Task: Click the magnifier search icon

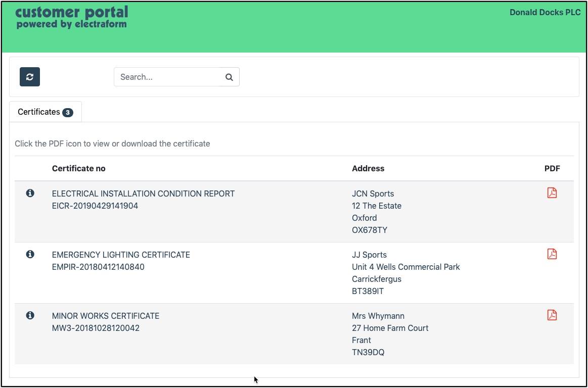Action: click(x=229, y=77)
